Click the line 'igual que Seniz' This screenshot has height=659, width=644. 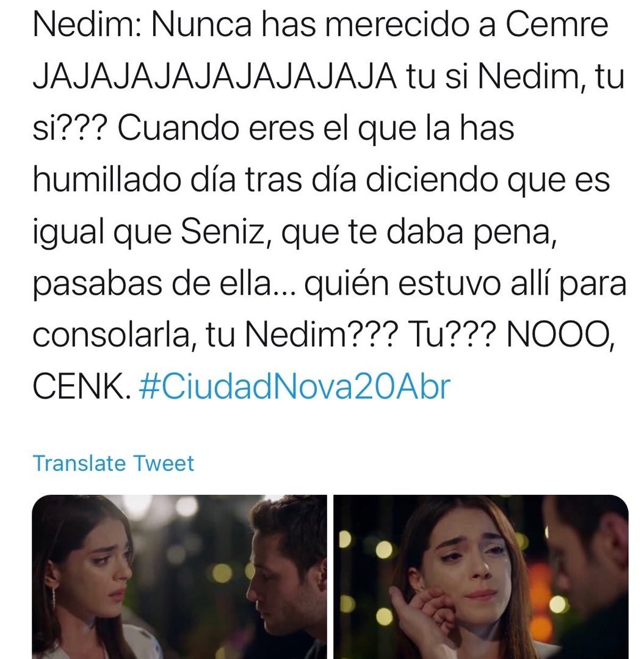294,232
